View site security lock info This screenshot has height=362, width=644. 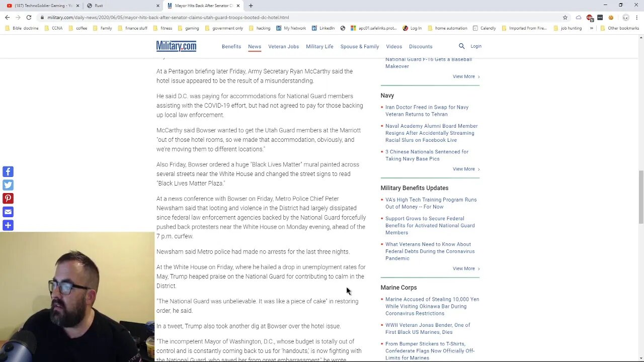point(42,17)
